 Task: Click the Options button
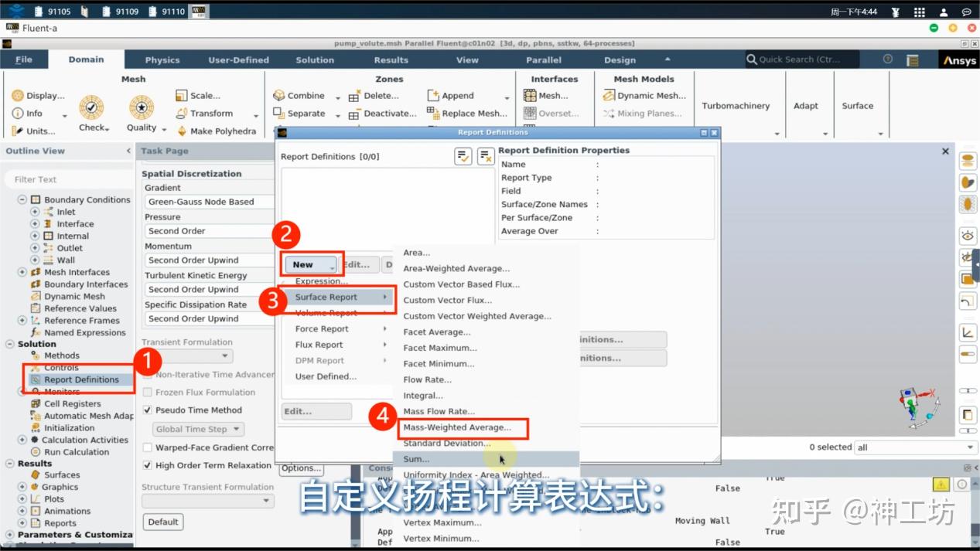click(301, 468)
